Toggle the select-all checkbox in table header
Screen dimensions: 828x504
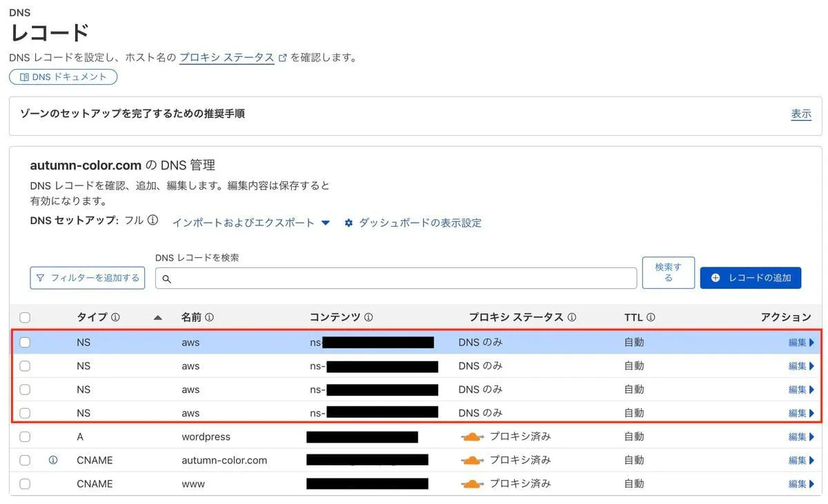click(x=25, y=317)
